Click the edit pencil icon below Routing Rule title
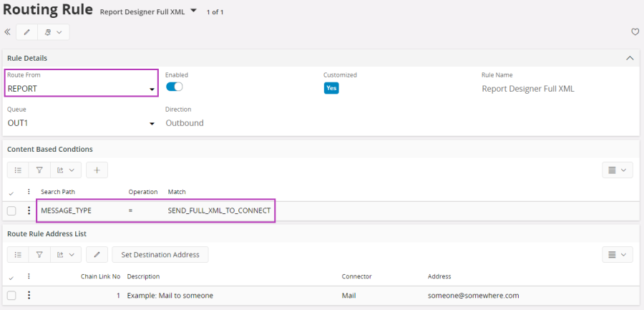 (27, 32)
